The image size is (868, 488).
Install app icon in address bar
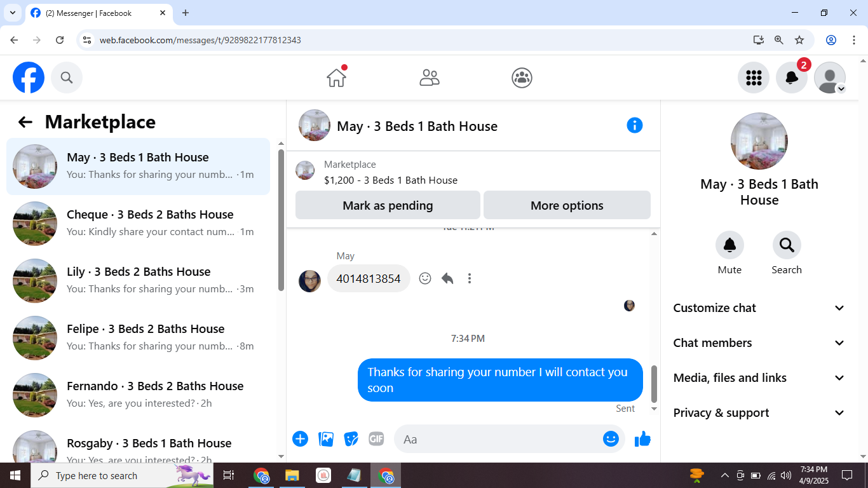pos(759,40)
